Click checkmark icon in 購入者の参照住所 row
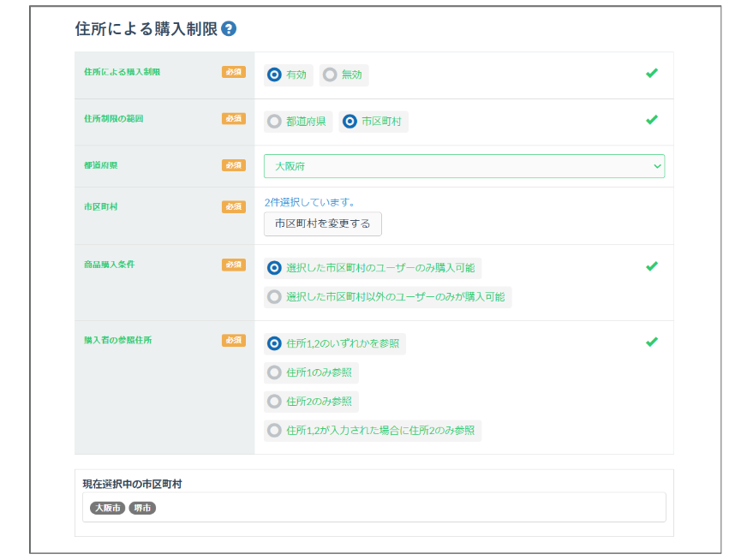 [x=651, y=342]
